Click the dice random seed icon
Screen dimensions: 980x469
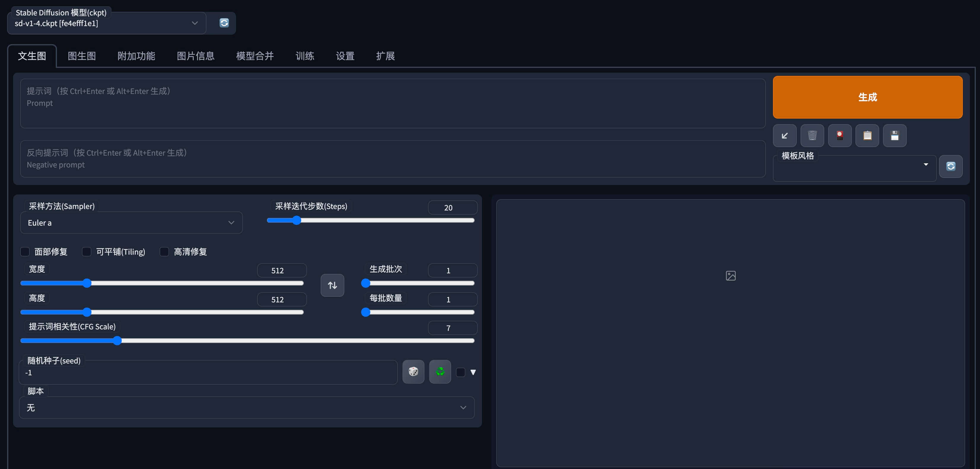click(x=413, y=372)
